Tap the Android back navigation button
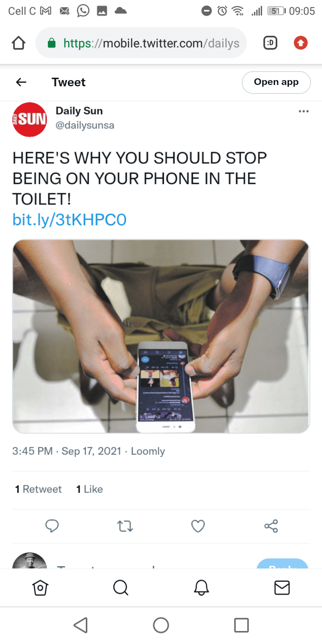Viewport: 322px width, 644px height. 80,625
